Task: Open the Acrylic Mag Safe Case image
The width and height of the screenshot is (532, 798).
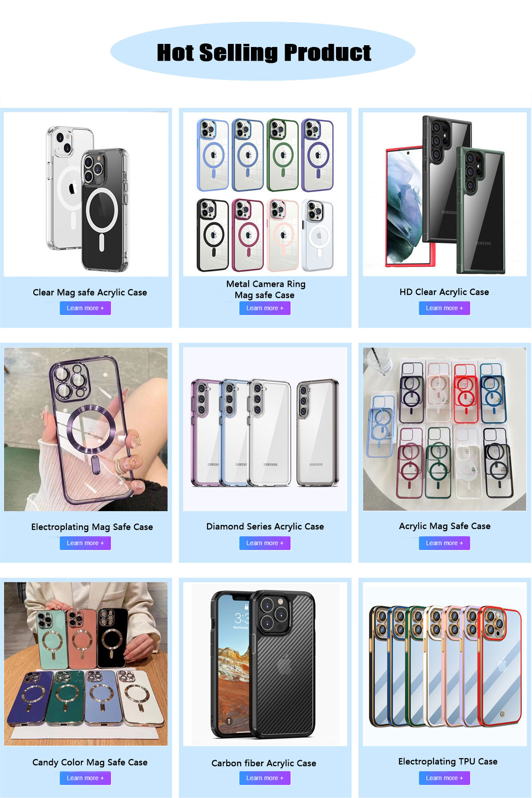Action: tap(445, 429)
